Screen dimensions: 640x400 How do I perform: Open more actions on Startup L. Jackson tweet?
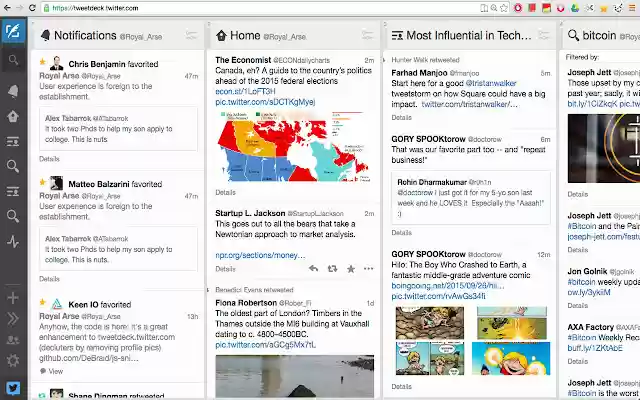369,269
